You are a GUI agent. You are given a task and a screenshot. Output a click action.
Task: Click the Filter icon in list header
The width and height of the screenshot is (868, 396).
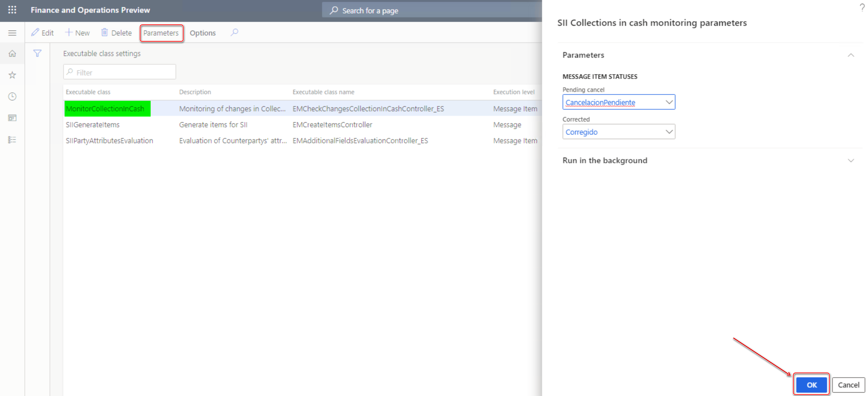[x=38, y=53]
